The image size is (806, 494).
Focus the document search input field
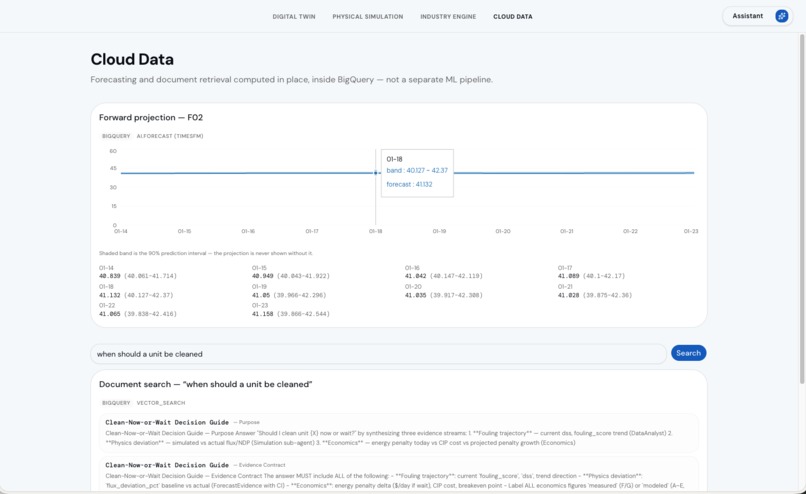point(378,354)
